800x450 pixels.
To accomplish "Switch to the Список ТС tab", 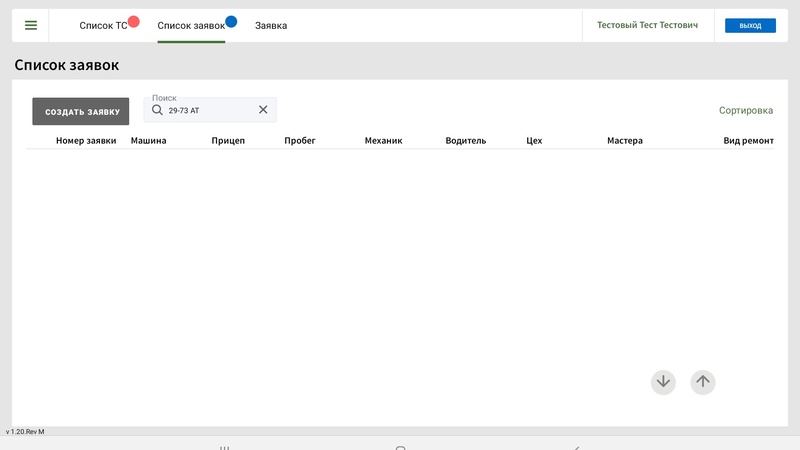I will [103, 26].
